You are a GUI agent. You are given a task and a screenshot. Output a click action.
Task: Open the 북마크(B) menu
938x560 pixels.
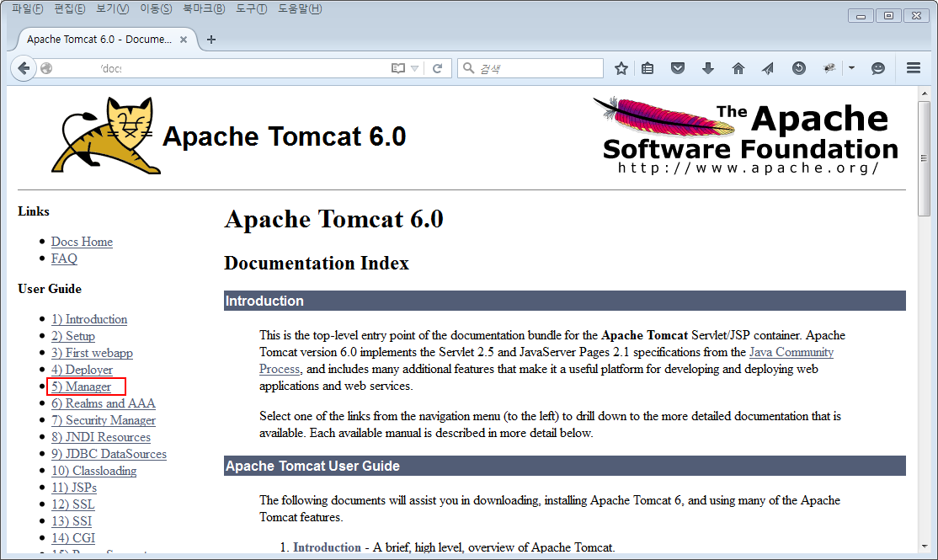coord(204,8)
